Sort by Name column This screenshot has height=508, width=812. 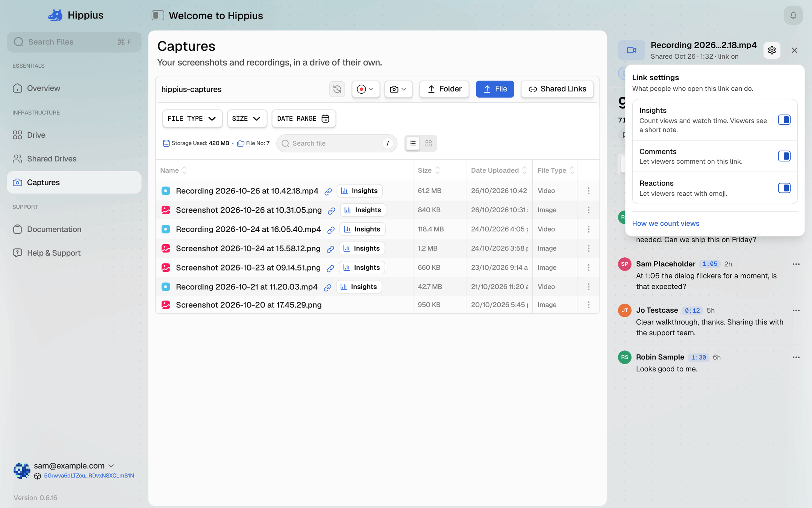tap(173, 170)
